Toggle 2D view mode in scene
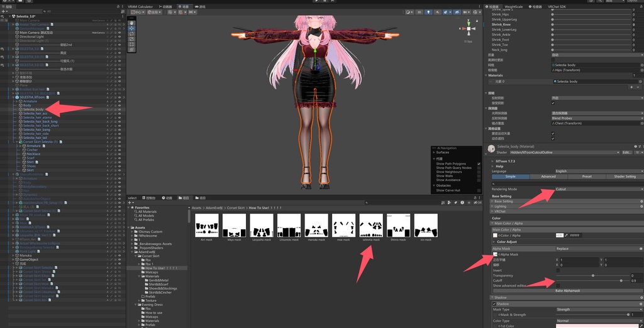This screenshot has height=328, width=644. pyautogui.click(x=419, y=13)
